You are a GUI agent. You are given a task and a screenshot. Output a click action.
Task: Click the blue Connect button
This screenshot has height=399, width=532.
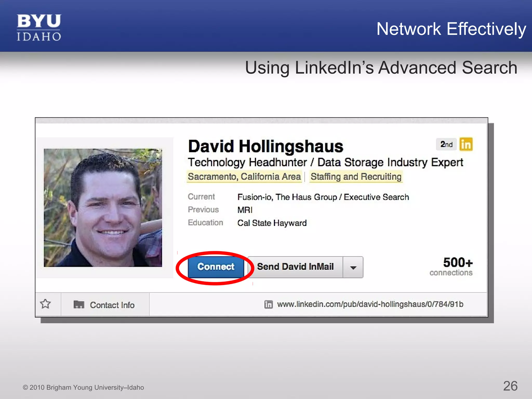click(x=216, y=267)
